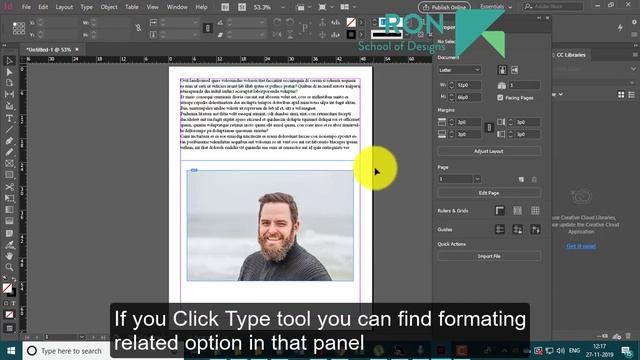Viewport: 640px width, 360px height.
Task: Click the Show Baseline Grid icon
Action: 517,211
